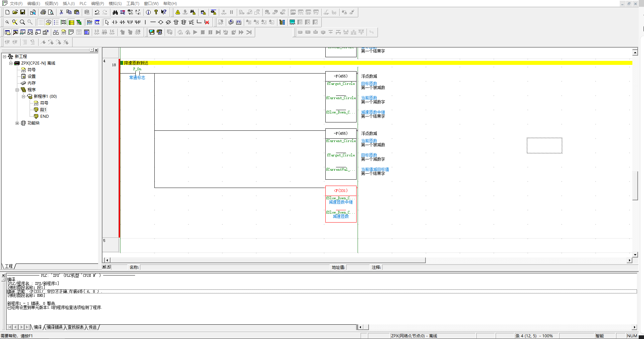Click the Work Online warning icon
The image size is (644, 339).
[178, 12]
